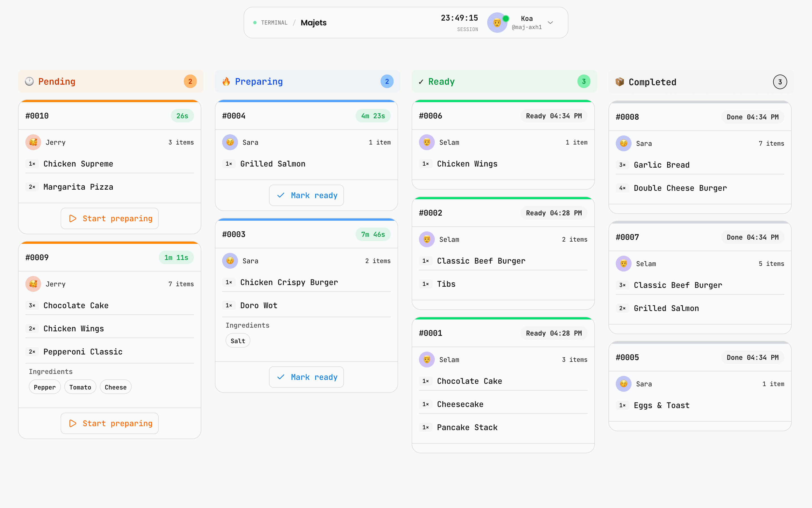Select the Completed column header

701,82
